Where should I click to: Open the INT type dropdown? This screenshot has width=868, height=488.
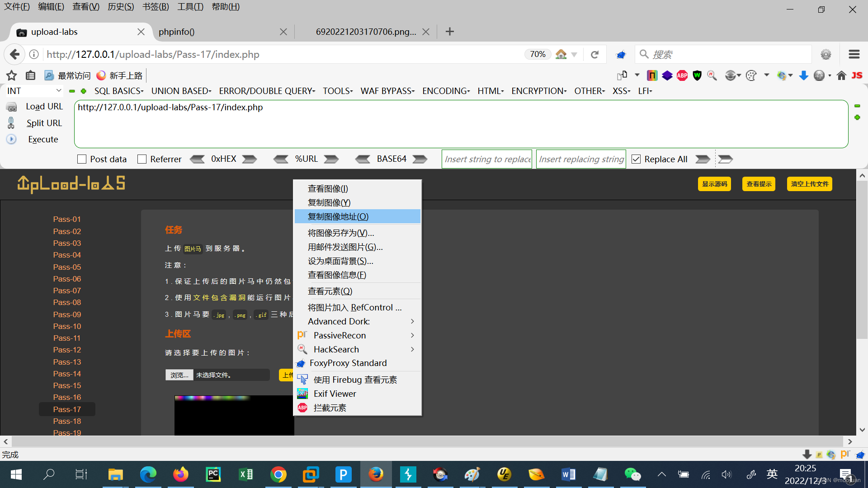[34, 91]
